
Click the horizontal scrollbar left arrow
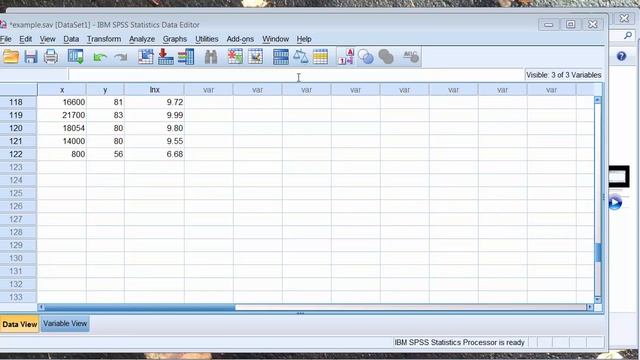coord(41,307)
